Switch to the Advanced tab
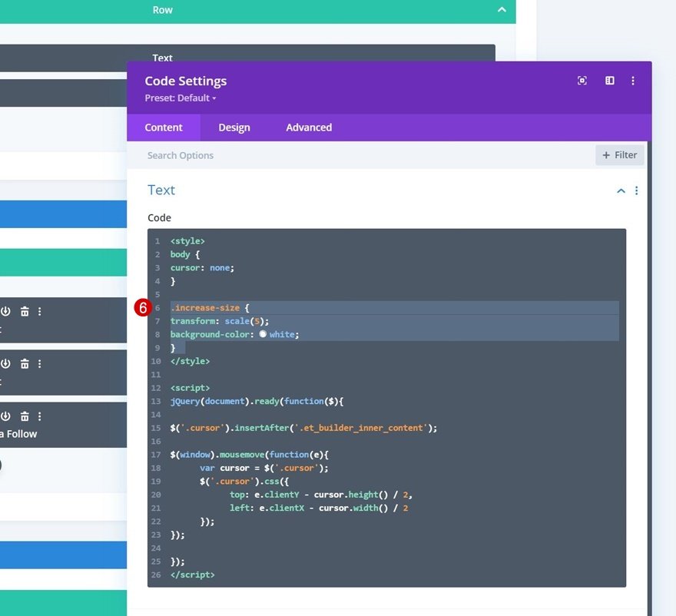The width and height of the screenshot is (676, 616). coord(309,128)
